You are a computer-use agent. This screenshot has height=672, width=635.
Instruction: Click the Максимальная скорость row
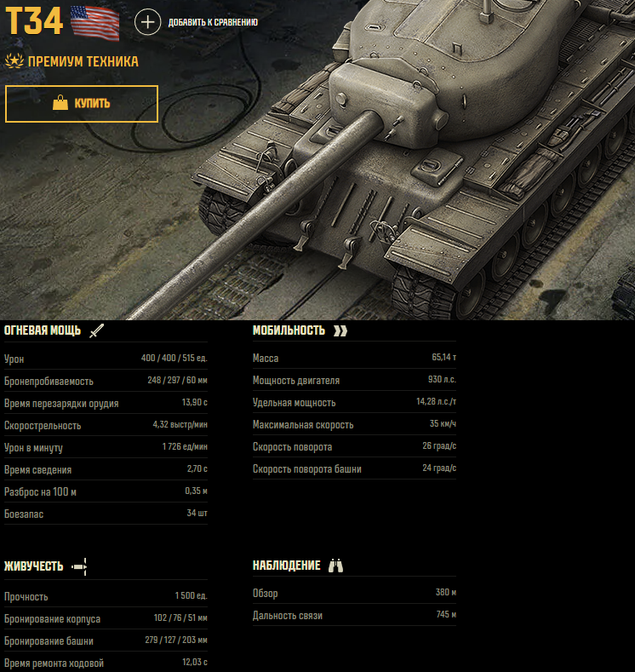354,424
